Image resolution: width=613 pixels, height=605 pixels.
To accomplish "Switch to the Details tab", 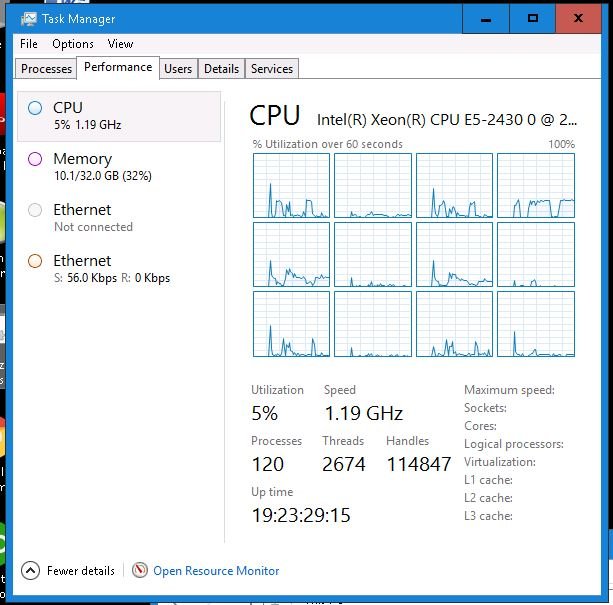I will click(x=221, y=69).
